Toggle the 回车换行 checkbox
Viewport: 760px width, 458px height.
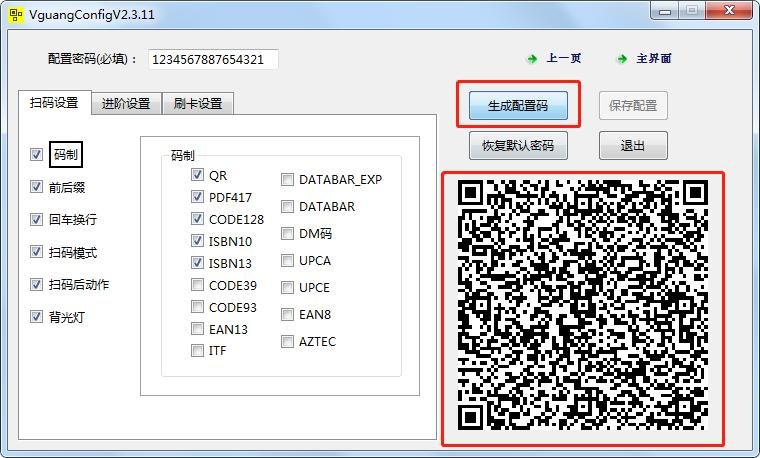[x=36, y=219]
